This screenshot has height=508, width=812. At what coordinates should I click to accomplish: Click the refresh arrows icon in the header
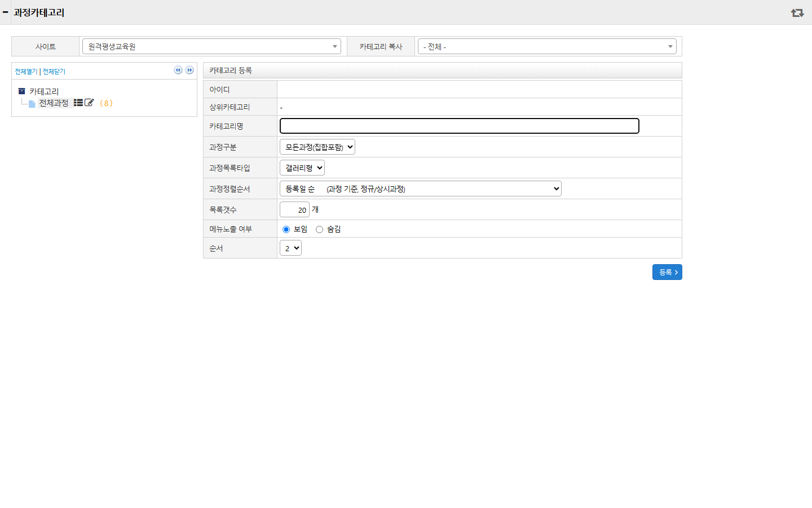coord(797,12)
